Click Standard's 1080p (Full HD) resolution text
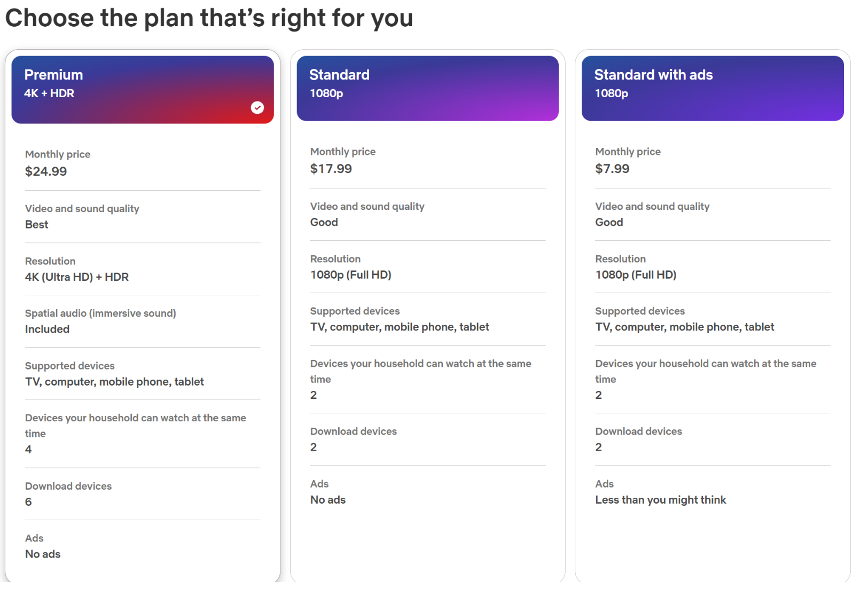This screenshot has width=868, height=596. (351, 275)
